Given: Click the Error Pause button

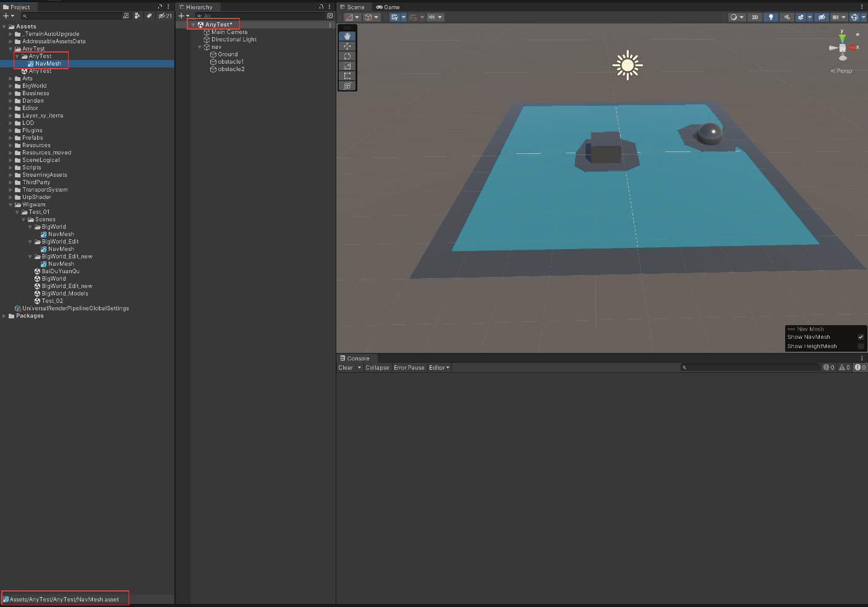Looking at the screenshot, I should [x=409, y=367].
